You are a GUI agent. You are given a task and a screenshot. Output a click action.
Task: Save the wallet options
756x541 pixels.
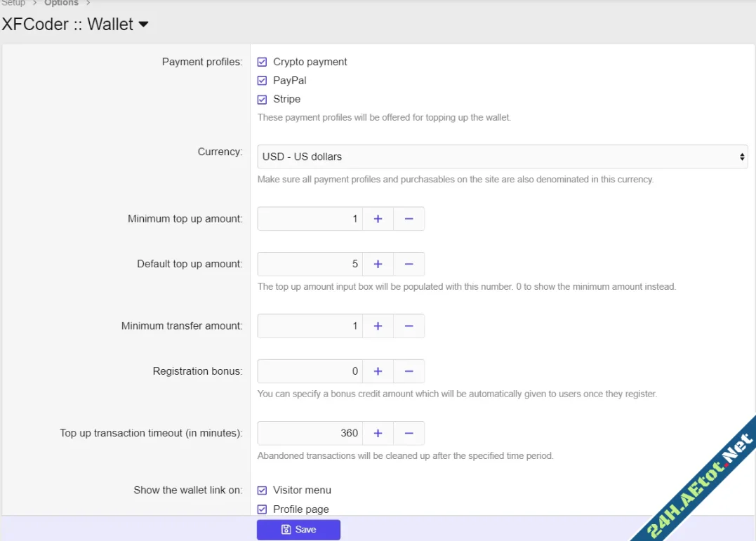(x=298, y=530)
